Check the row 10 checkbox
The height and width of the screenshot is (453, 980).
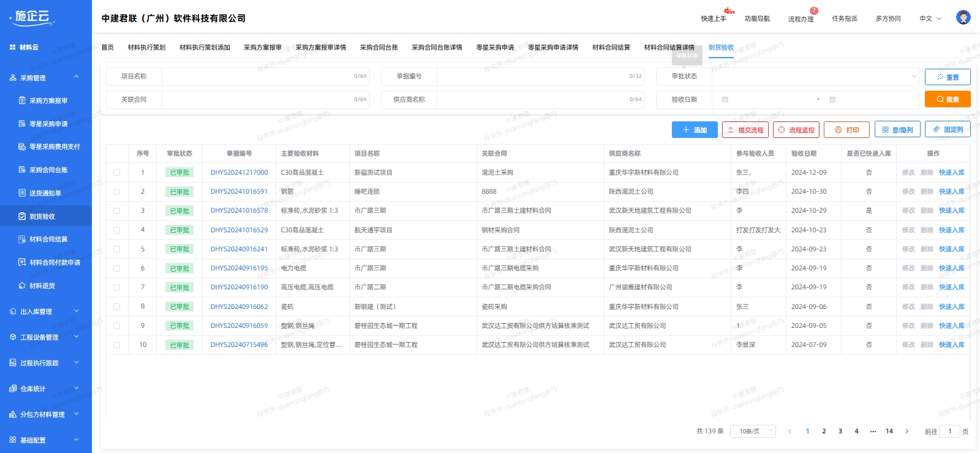116,345
